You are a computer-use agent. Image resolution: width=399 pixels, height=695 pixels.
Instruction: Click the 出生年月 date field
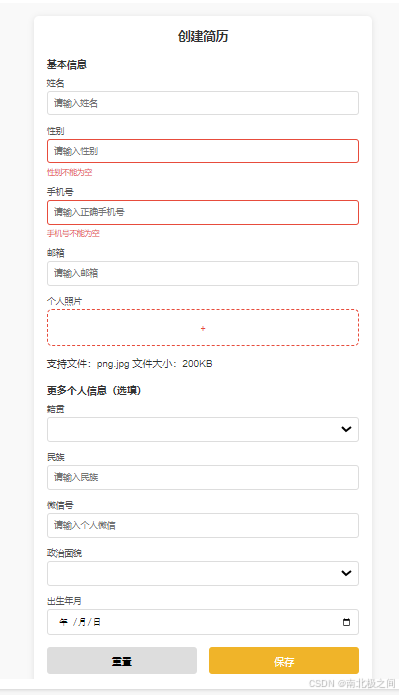coord(203,622)
